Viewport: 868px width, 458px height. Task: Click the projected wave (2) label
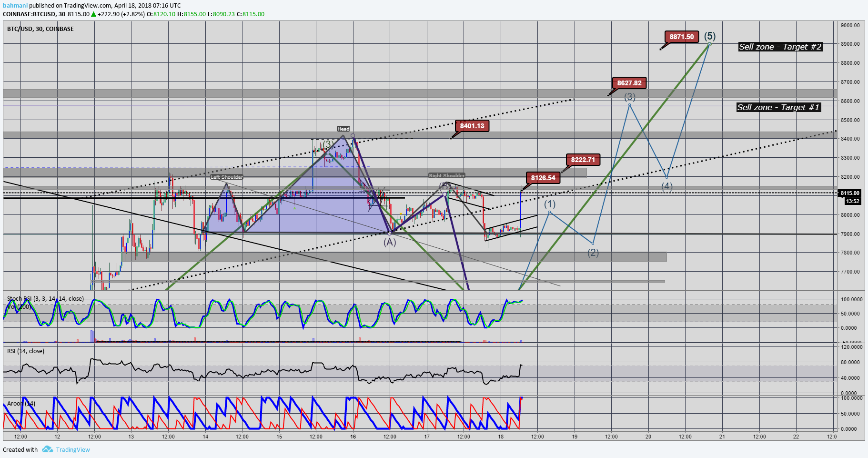(x=593, y=253)
